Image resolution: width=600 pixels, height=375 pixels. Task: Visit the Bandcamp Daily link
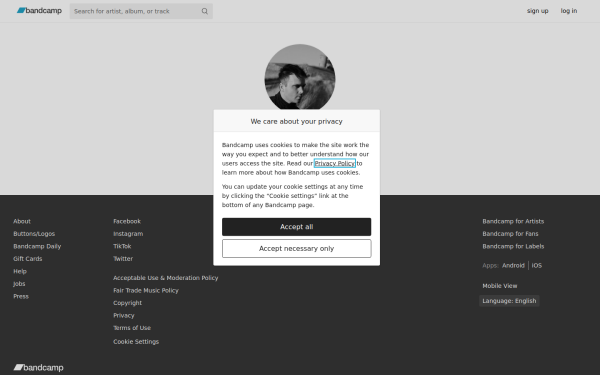[x=37, y=246]
